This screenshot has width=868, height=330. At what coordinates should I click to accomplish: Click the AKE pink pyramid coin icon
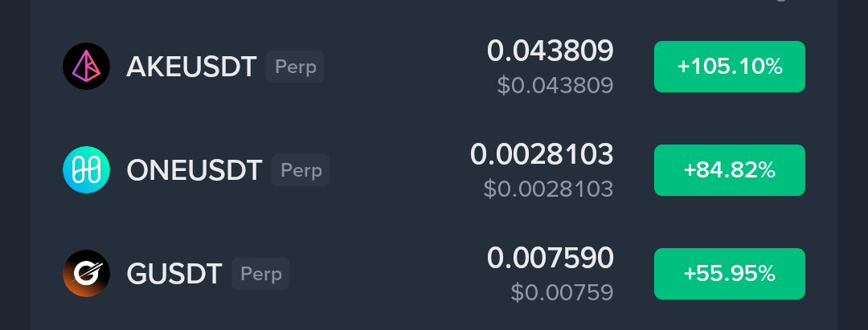86,67
